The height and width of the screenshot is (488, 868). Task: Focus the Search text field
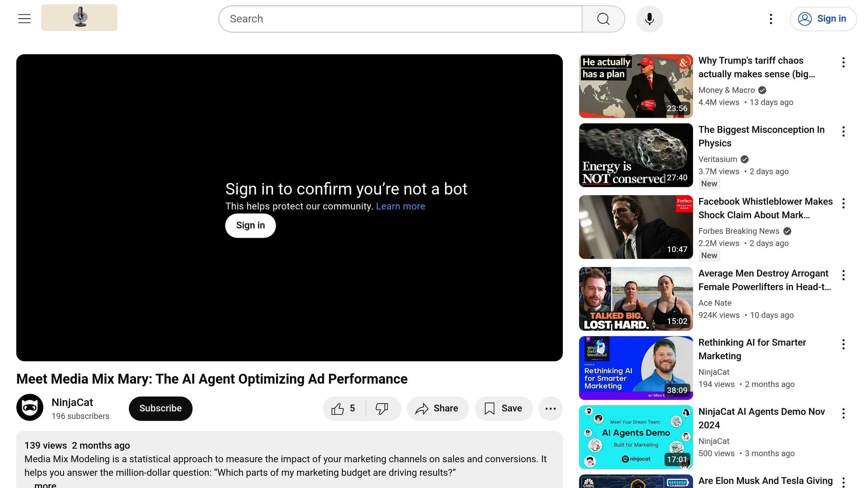(401, 19)
